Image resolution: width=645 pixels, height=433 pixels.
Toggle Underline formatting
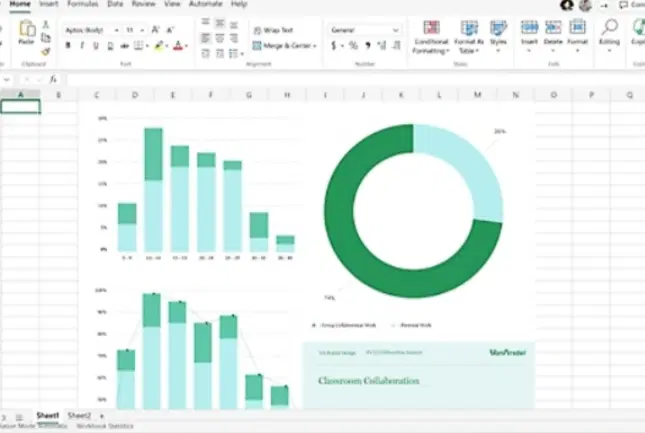point(96,46)
